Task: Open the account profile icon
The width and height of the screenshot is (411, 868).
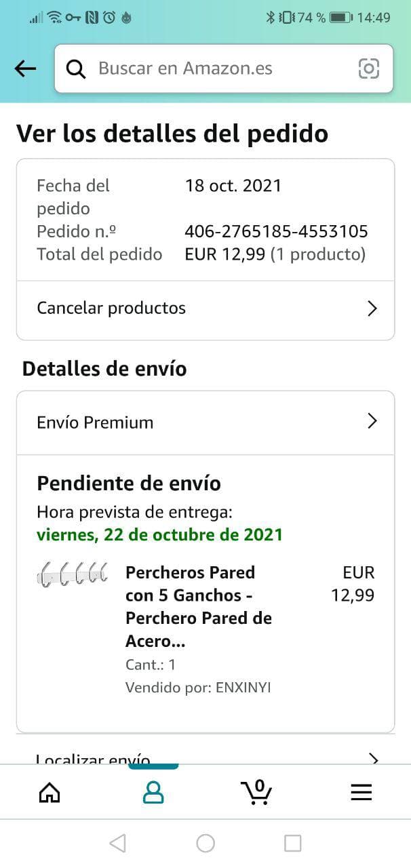Action: click(153, 792)
